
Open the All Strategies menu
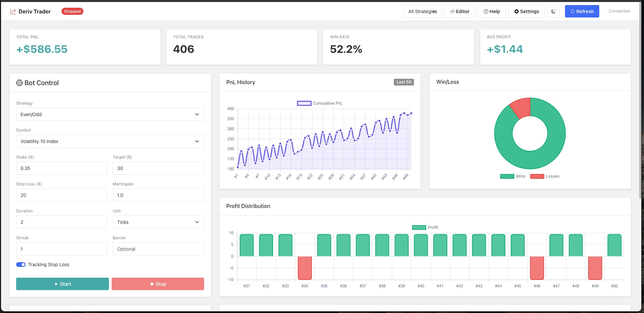point(422,11)
